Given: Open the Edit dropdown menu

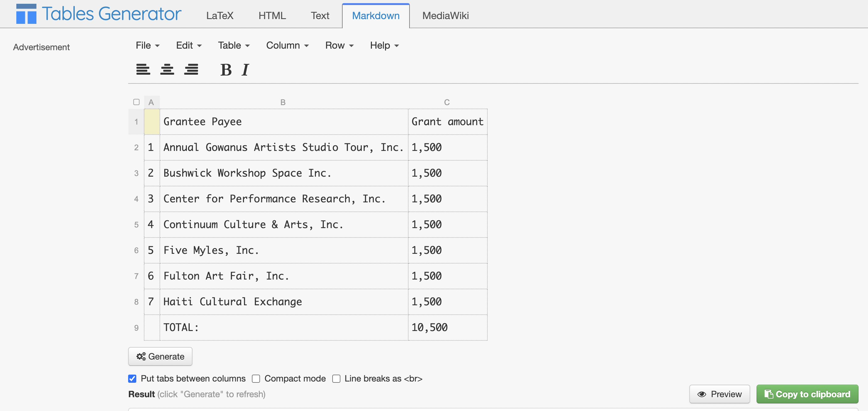Looking at the screenshot, I should click(x=189, y=45).
